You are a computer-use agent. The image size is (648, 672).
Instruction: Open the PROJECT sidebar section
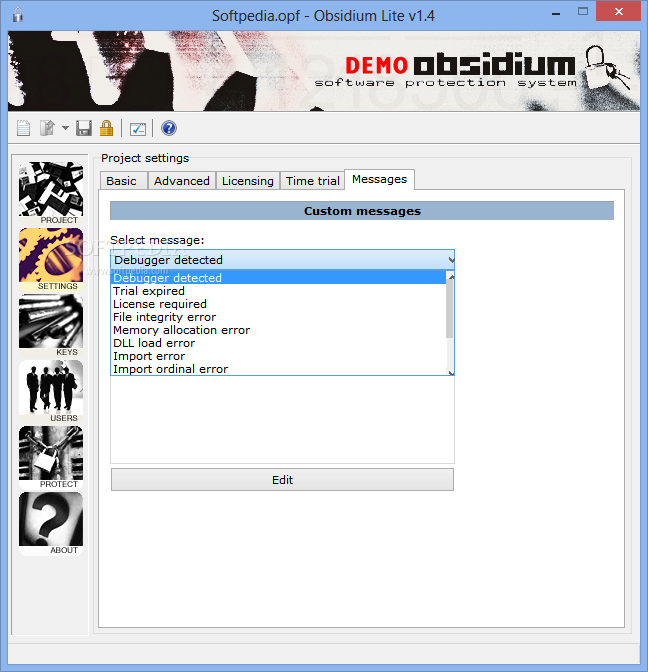[51, 193]
